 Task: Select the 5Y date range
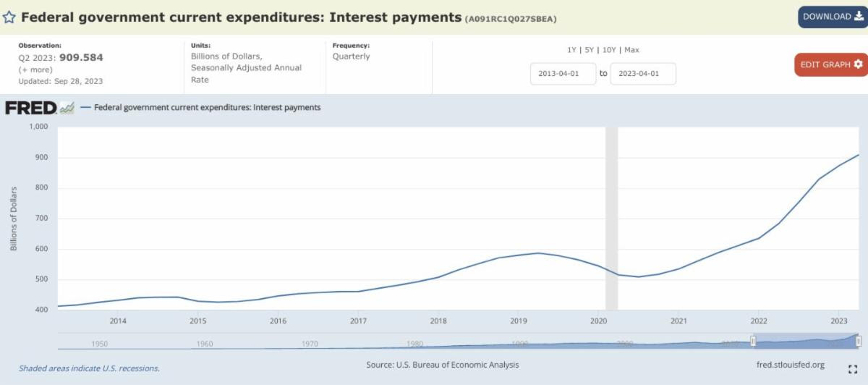point(590,50)
